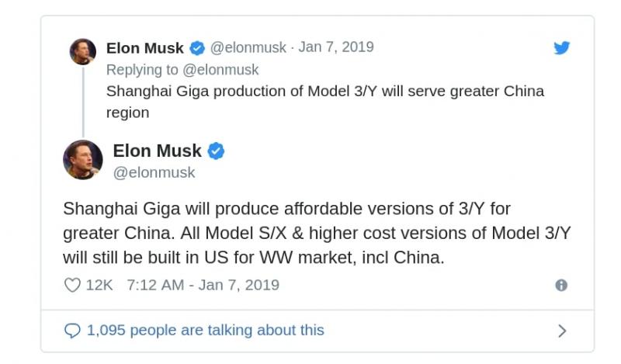
Task: Click the @elonmusk handle in replying-to line
Action: (x=220, y=70)
